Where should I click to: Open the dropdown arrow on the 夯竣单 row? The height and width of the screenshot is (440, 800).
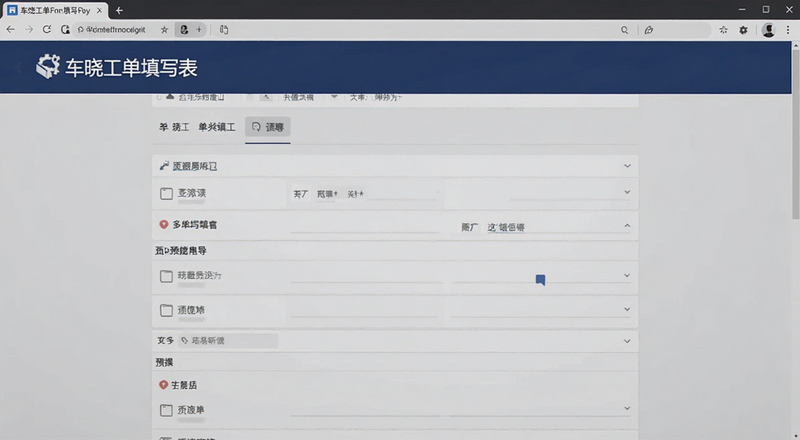point(627,408)
